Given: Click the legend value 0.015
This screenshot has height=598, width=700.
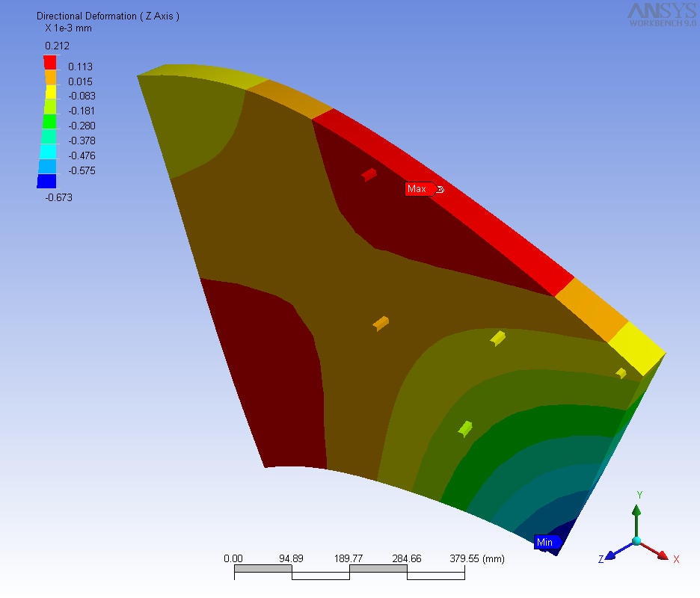Looking at the screenshot, I should [80, 81].
